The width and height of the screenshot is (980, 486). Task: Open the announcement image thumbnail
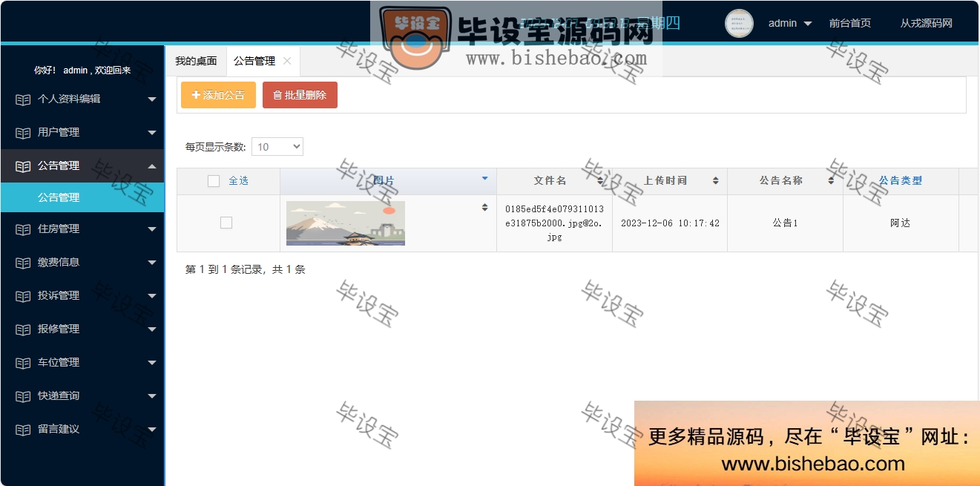click(x=346, y=223)
